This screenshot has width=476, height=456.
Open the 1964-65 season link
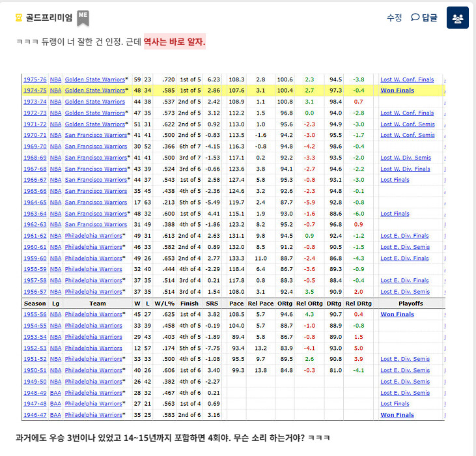[x=35, y=203]
